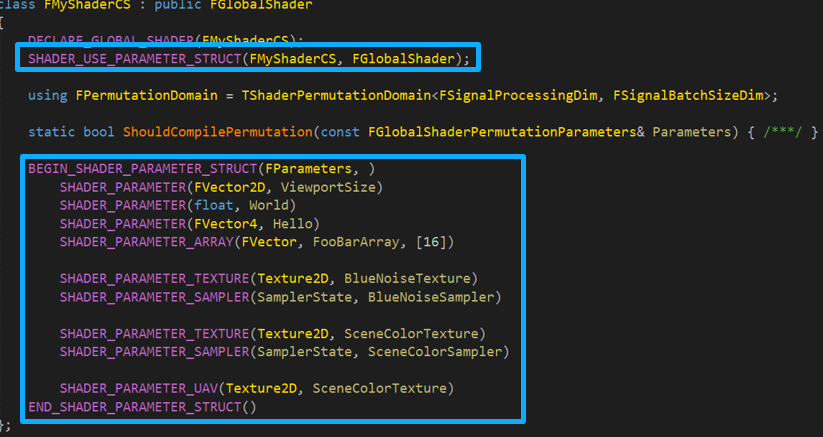Viewport: 823px width, 437px height.
Task: Click the Parameters argument name
Action: point(691,132)
